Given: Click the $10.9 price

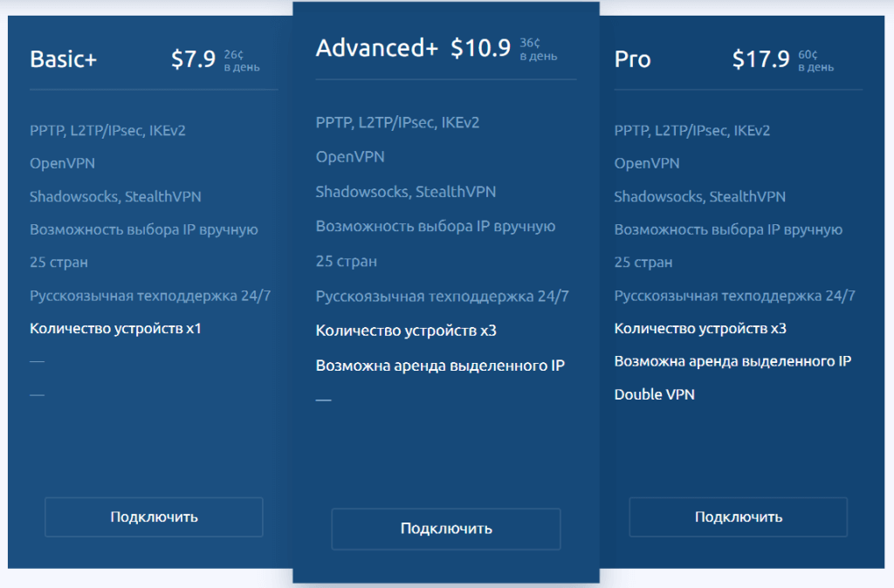Looking at the screenshot, I should [480, 48].
